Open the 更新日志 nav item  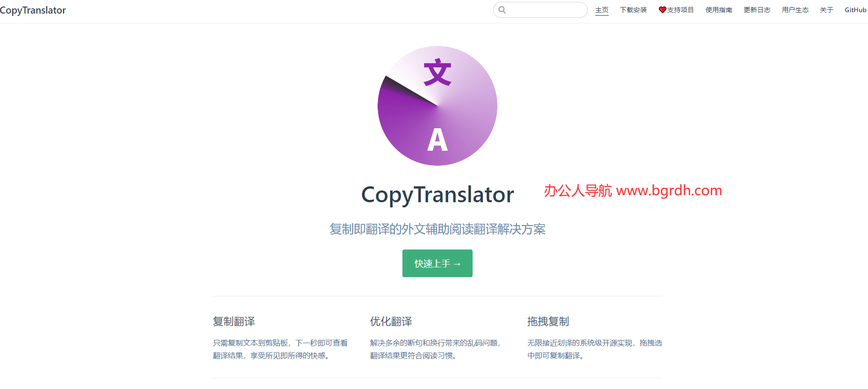(757, 10)
